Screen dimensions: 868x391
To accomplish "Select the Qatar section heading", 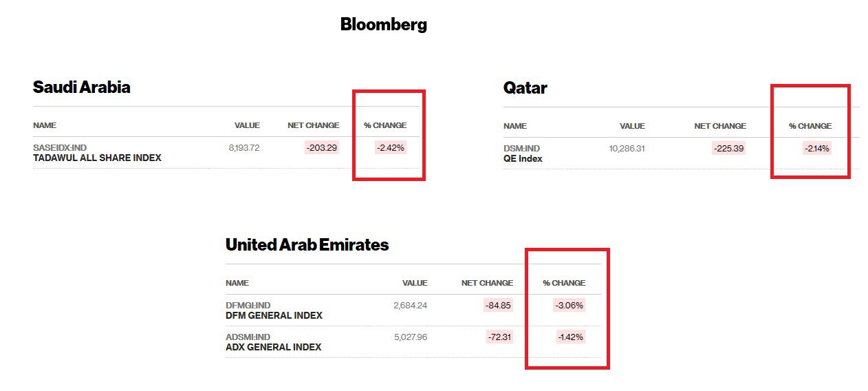I will (525, 88).
